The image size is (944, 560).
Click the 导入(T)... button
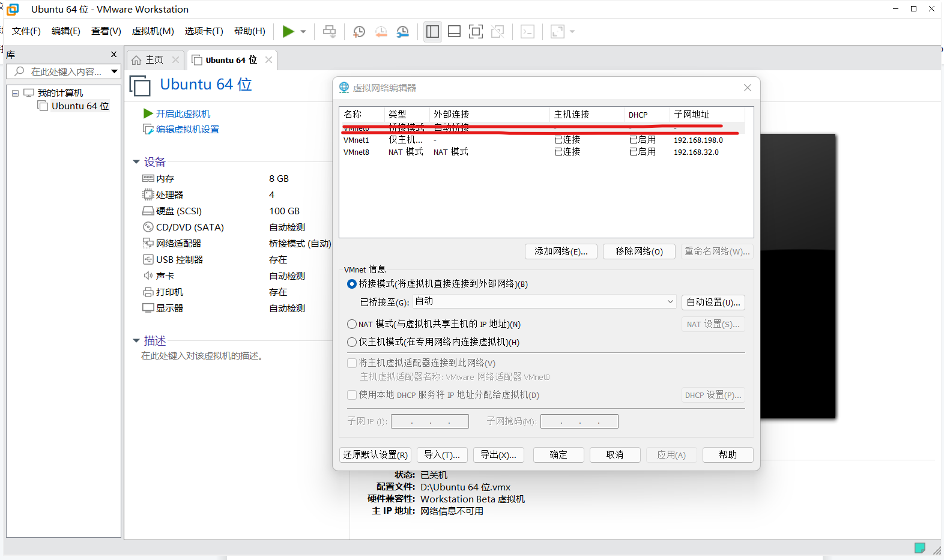click(442, 455)
